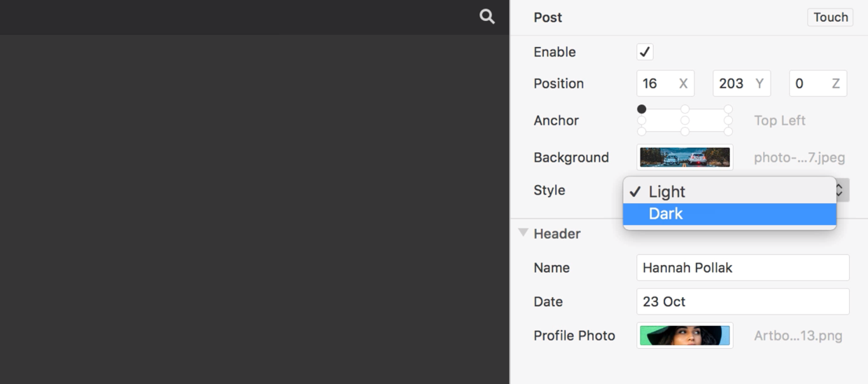Click the Name field with Hannah Pollak
Viewport: 868px width, 384px height.
pyautogui.click(x=743, y=268)
